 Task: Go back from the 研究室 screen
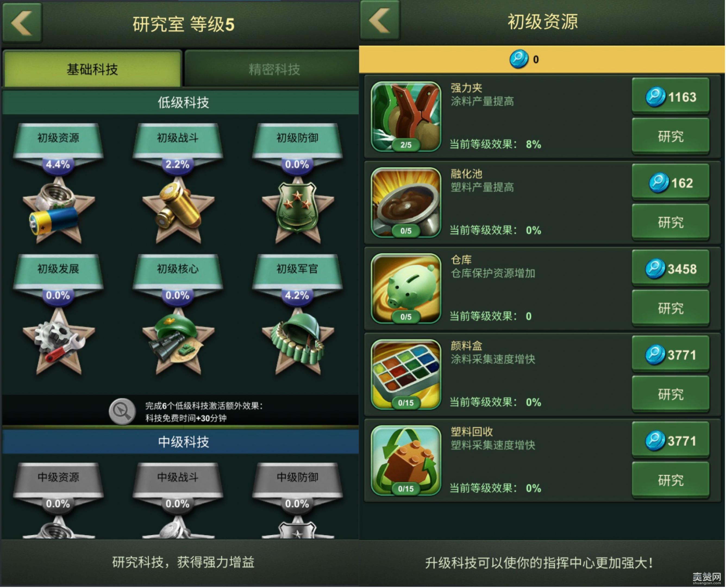pyautogui.click(x=22, y=23)
